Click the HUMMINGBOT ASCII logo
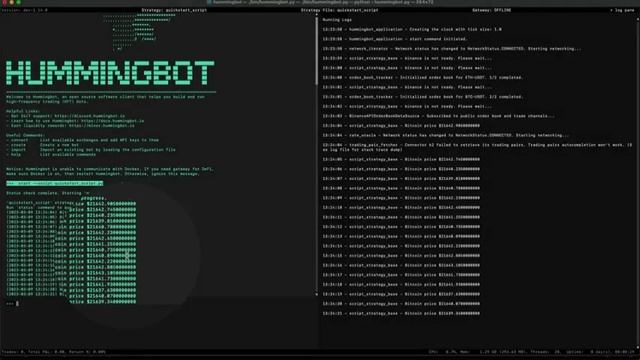640x360 pixels. 110,73
